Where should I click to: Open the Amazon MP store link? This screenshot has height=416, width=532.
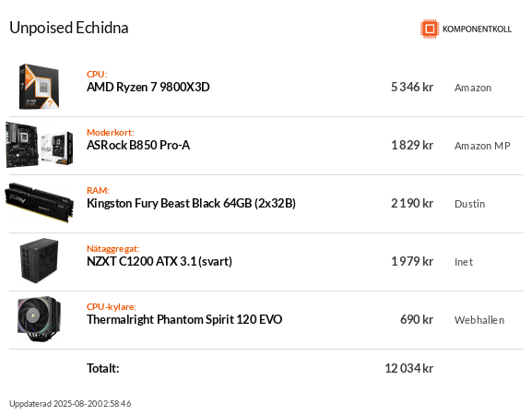[x=482, y=146]
